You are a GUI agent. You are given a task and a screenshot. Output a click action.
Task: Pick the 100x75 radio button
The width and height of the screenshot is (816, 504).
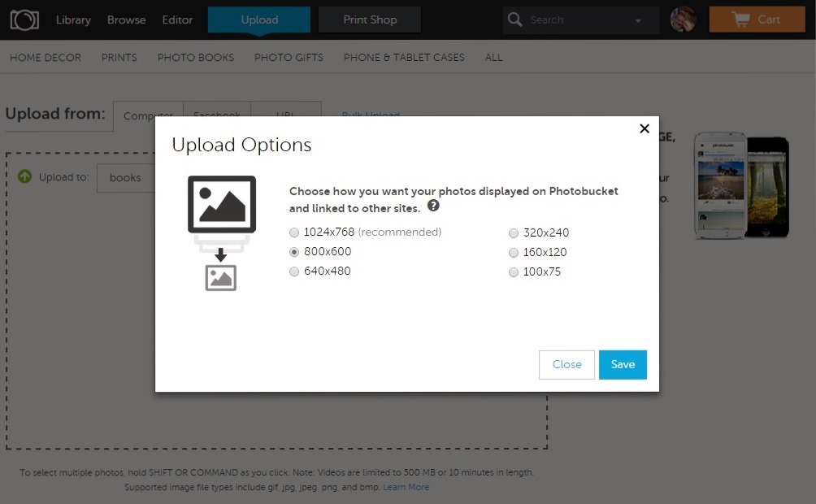[514, 273]
